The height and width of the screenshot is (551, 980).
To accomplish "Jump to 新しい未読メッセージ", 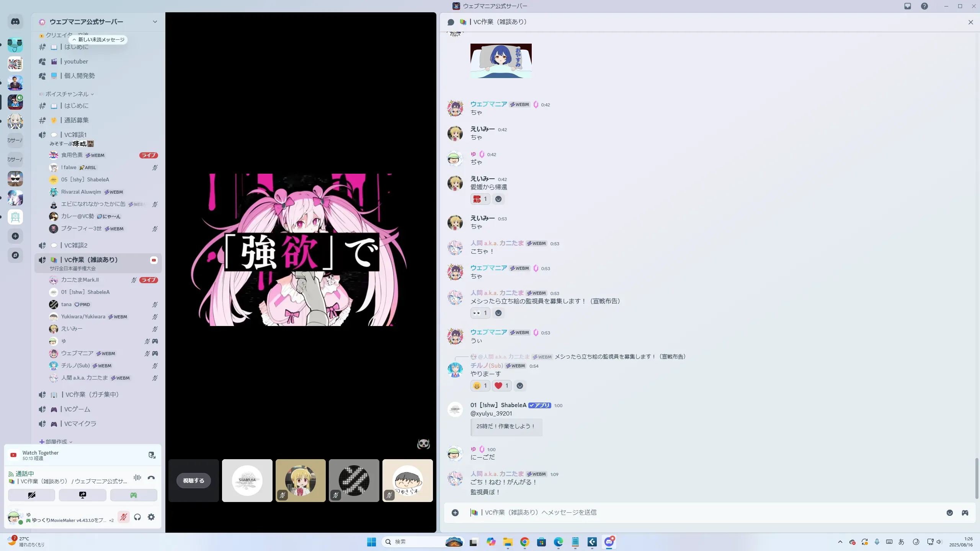I will (98, 40).
